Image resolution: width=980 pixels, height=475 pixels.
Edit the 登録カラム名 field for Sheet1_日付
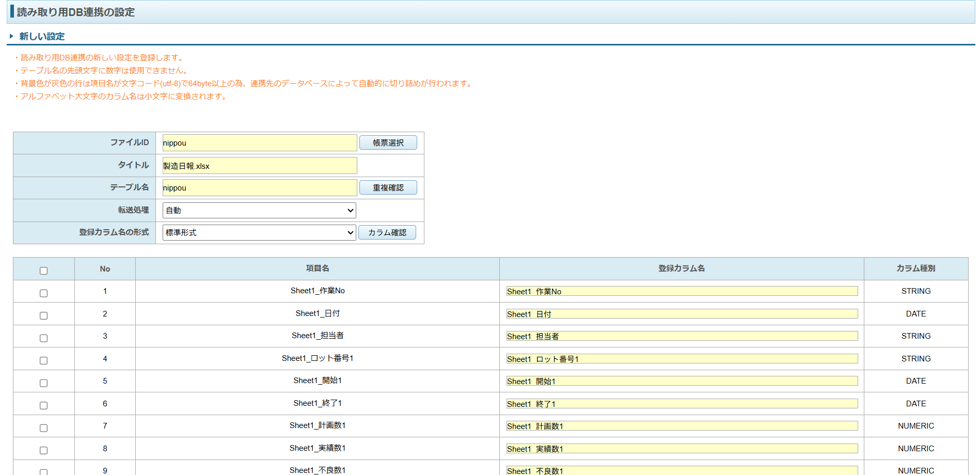tap(682, 314)
